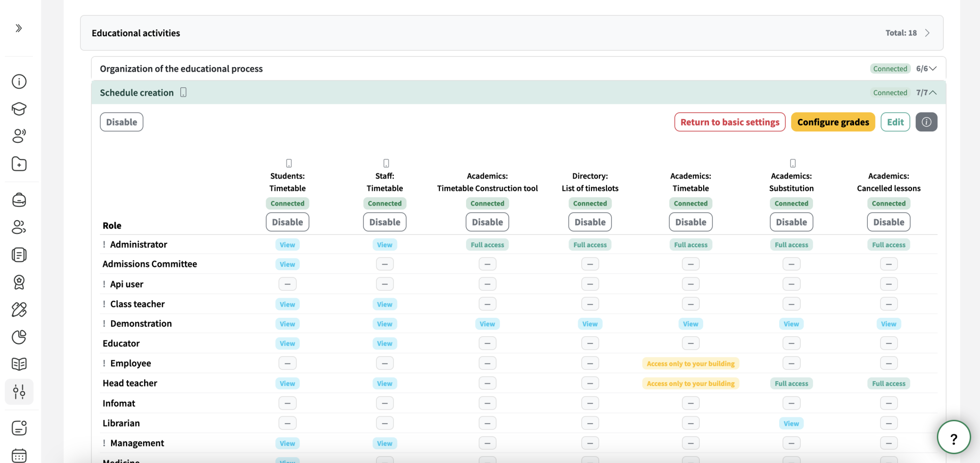Disable Staff: Timetable column

[385, 222]
